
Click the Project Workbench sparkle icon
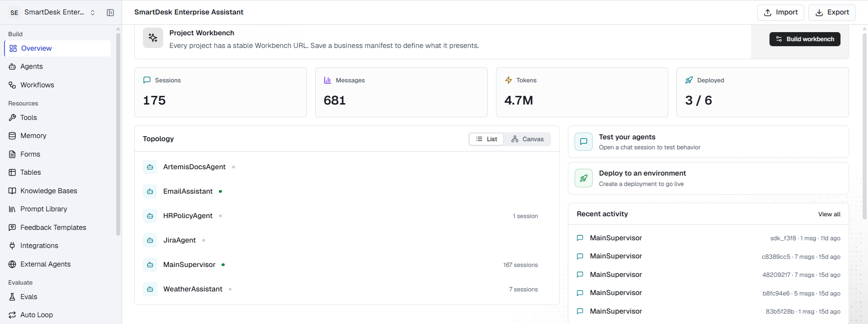[x=153, y=38]
